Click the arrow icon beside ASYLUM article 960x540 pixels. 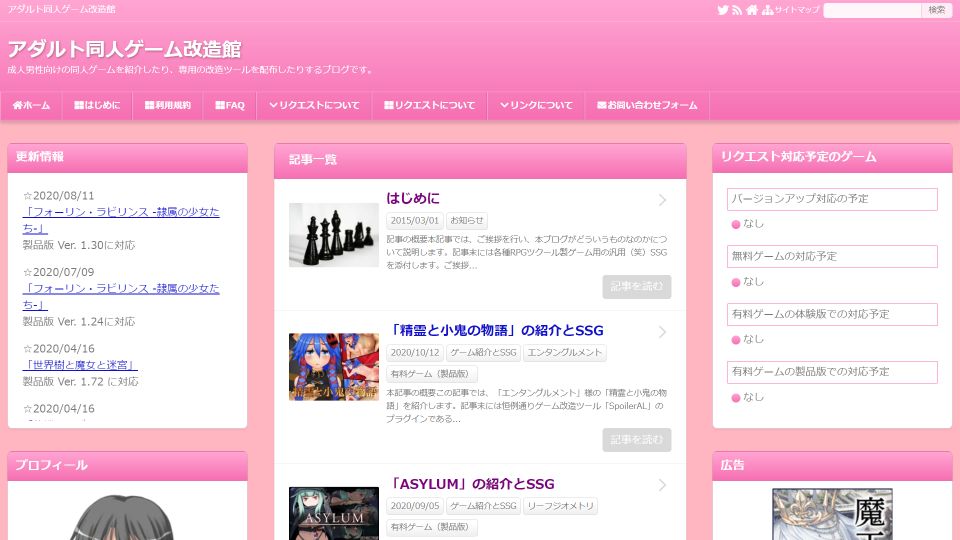click(662, 485)
